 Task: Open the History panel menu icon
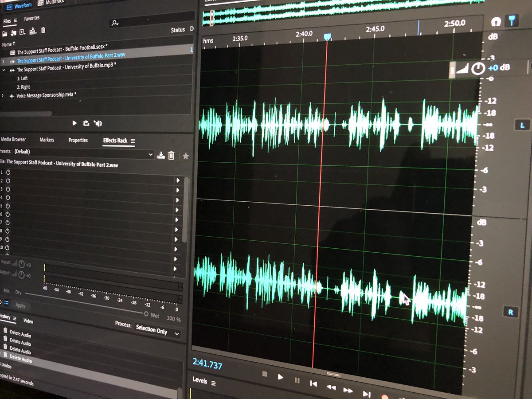coord(14,318)
